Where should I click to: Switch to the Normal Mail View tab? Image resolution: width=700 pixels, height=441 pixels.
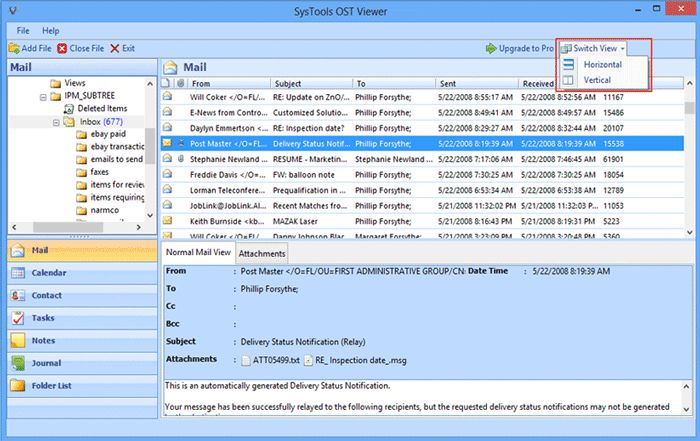pos(198,252)
